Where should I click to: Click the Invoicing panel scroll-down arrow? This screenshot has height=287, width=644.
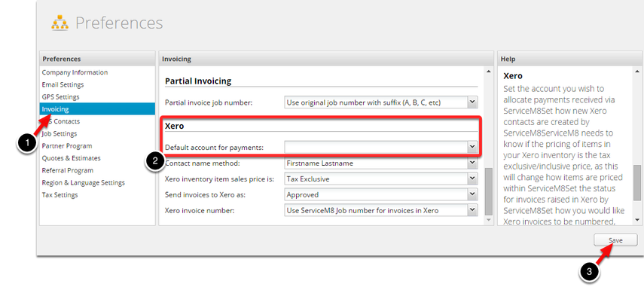point(488,221)
